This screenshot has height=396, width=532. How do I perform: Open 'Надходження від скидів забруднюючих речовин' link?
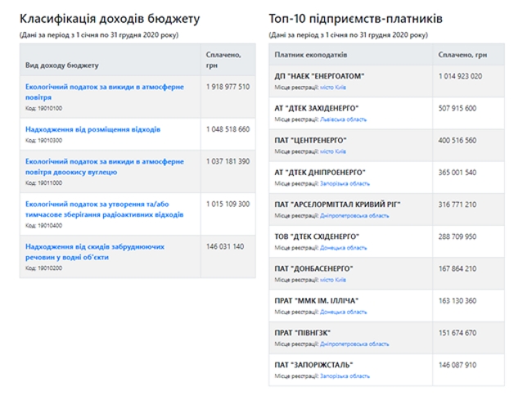coord(95,252)
